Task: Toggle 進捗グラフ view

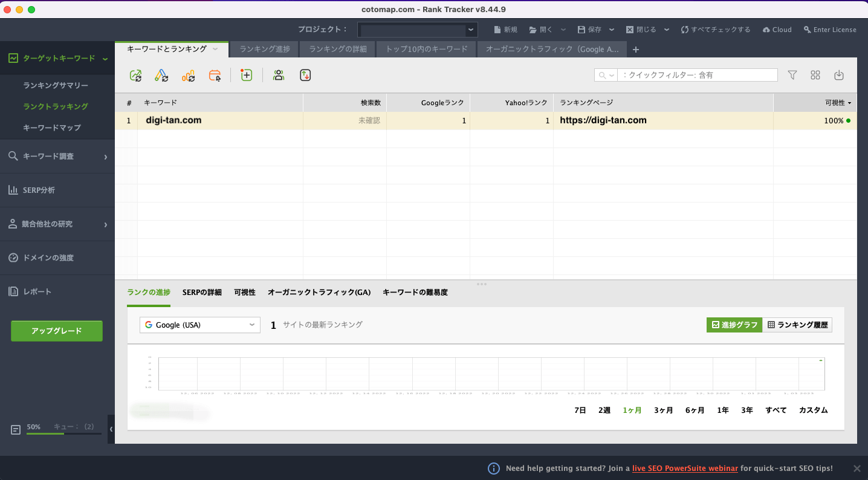Action: (x=734, y=325)
